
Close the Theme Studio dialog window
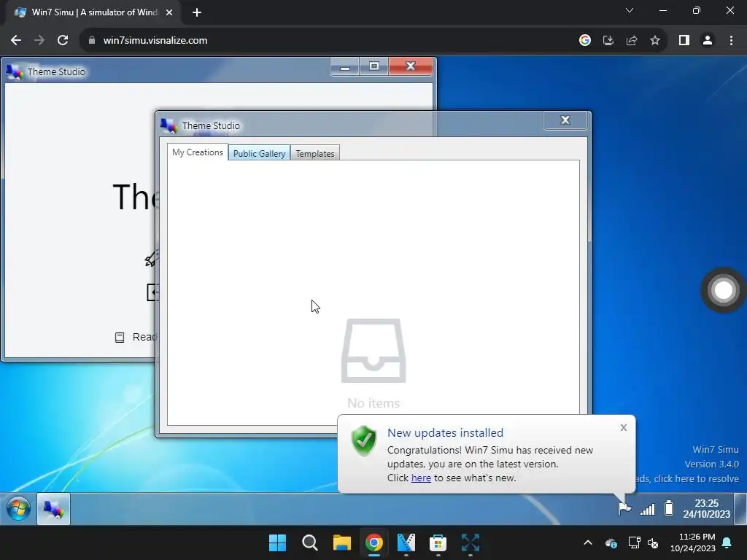coord(565,120)
